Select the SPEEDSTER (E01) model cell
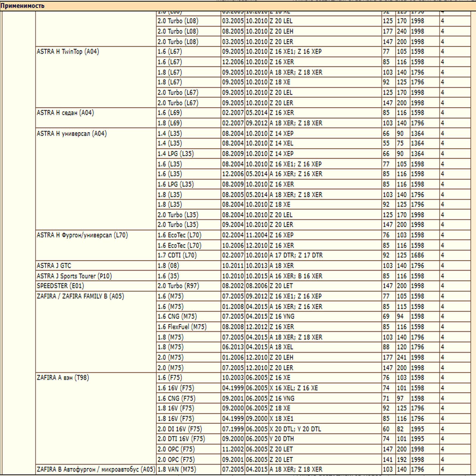 [60, 286]
